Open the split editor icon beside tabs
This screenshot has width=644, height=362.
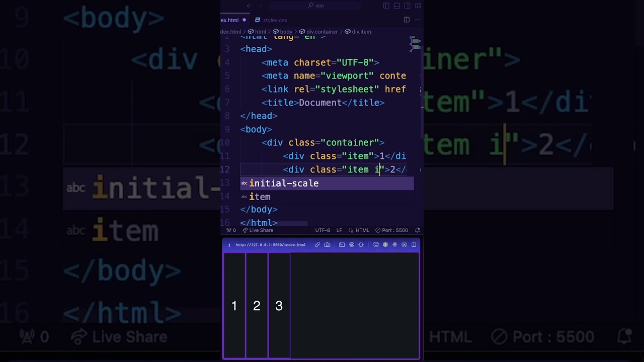407,20
